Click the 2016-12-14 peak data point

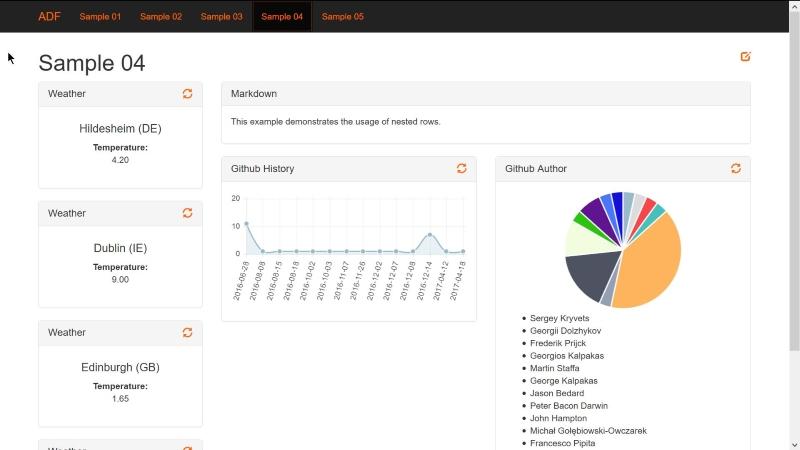point(430,235)
